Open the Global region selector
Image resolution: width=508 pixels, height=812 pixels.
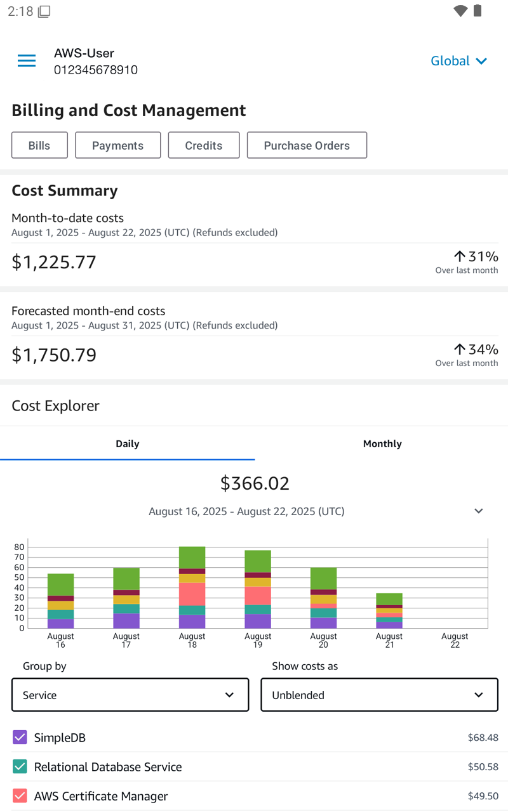[x=459, y=61]
